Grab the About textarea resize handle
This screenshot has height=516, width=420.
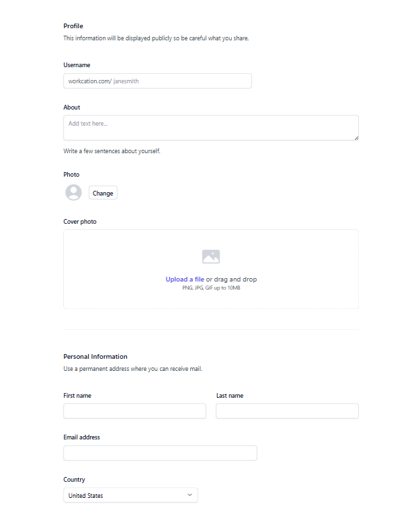point(356,138)
